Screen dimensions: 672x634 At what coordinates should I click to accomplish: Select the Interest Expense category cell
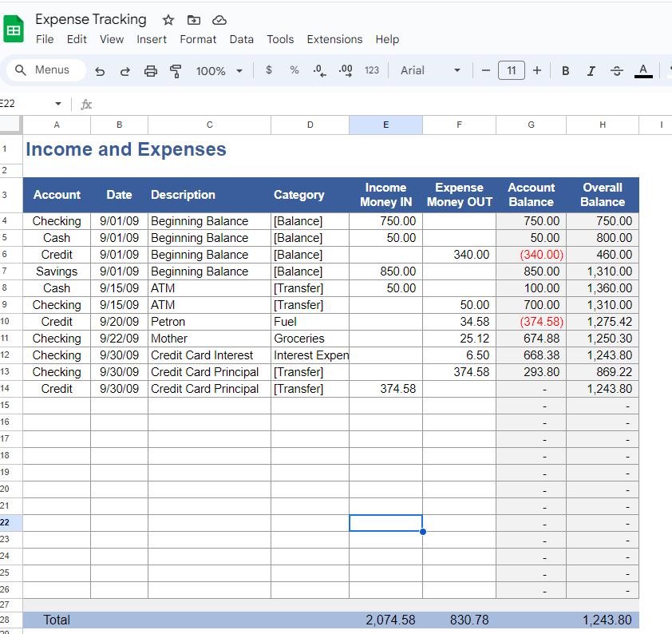(310, 355)
